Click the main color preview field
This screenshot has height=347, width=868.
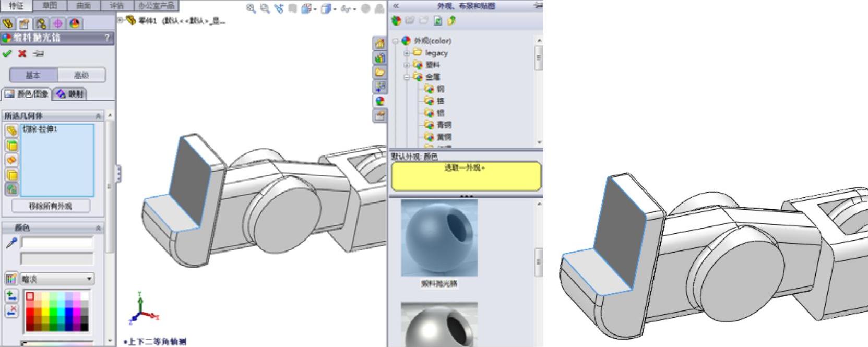[57, 243]
